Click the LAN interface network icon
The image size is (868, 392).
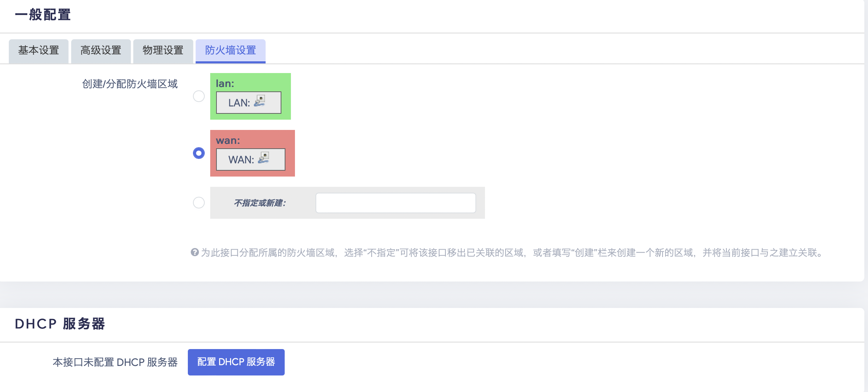[x=259, y=101]
